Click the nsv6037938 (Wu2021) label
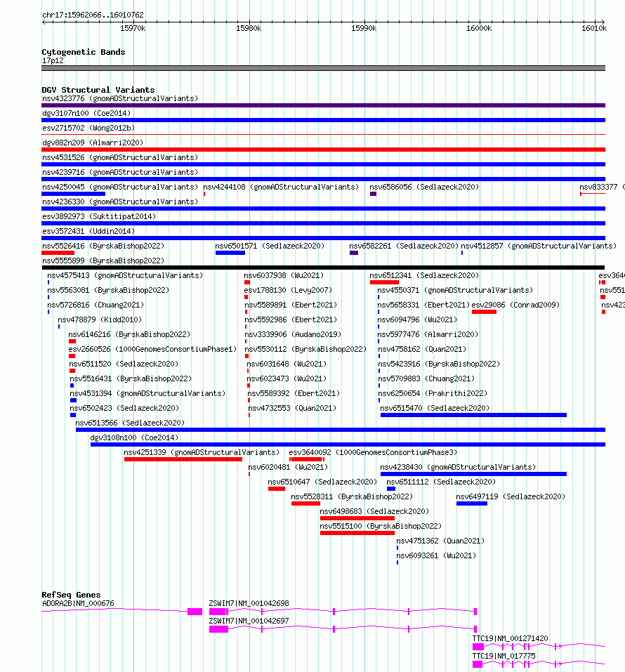This screenshot has width=625, height=672. (284, 275)
